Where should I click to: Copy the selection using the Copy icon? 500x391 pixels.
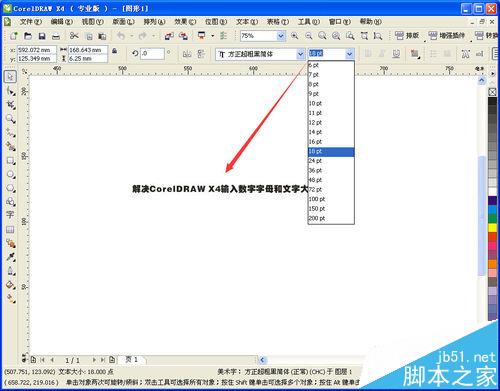[x=89, y=36]
